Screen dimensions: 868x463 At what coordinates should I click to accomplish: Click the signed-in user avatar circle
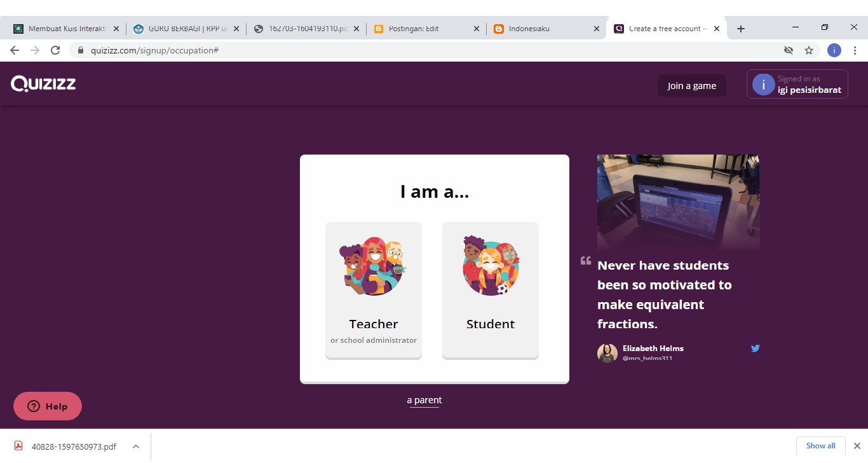click(762, 83)
